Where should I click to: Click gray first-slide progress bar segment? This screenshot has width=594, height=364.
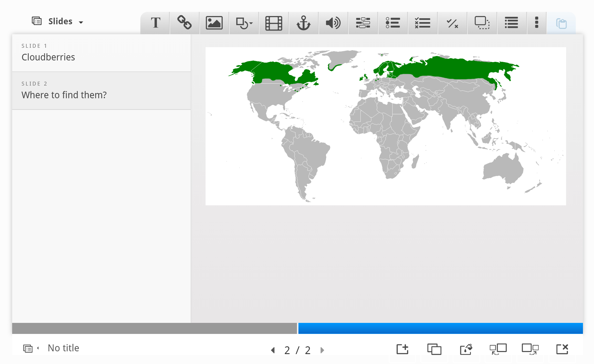[154, 328]
